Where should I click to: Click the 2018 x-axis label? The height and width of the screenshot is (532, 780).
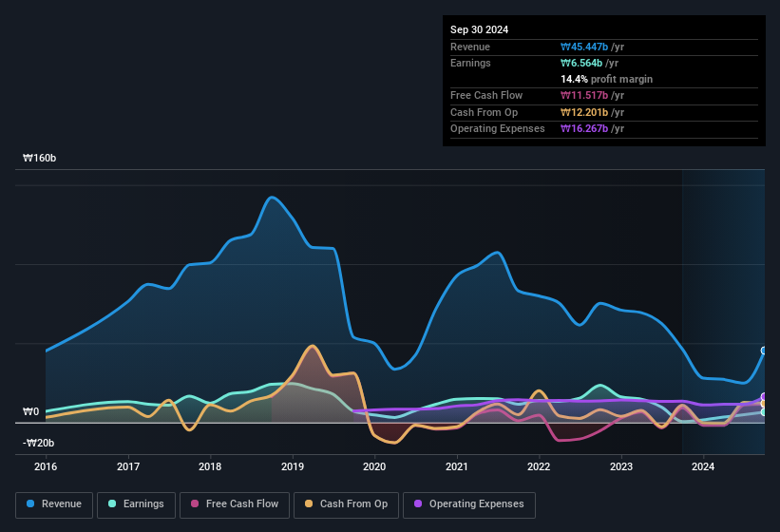[x=210, y=466]
